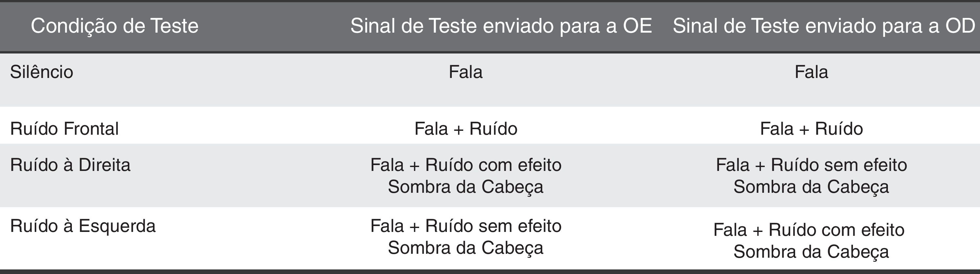Click the "Silêncio" row label
This screenshot has width=980, height=274.
coord(41,72)
